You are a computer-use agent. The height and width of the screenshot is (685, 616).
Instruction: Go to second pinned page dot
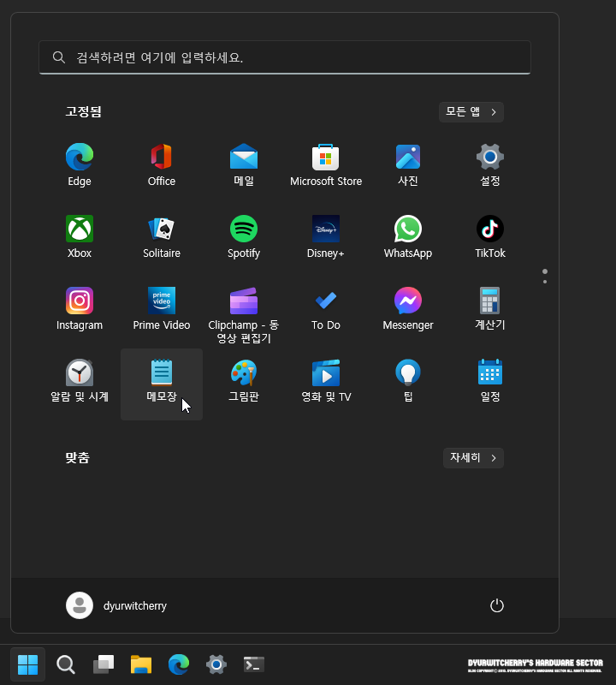pyautogui.click(x=545, y=282)
